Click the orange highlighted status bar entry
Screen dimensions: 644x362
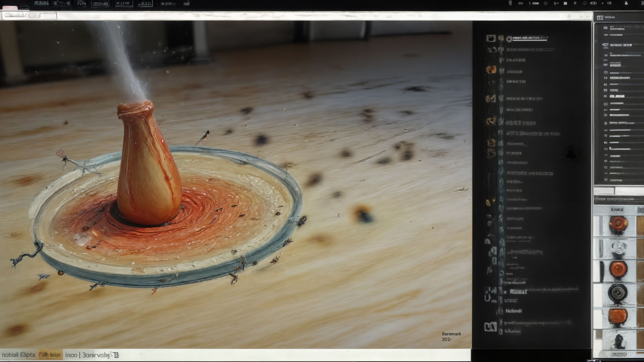(50, 355)
